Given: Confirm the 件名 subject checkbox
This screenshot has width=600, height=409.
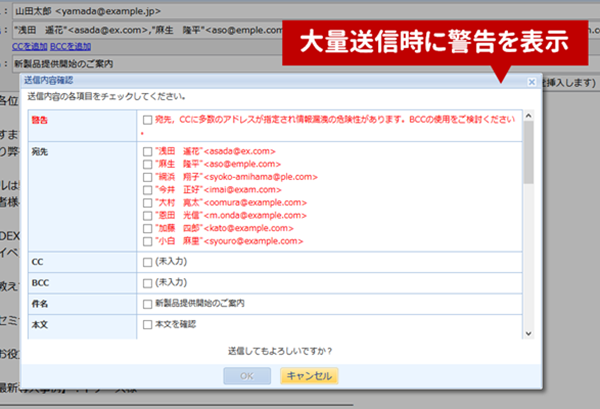Looking at the screenshot, I should tap(147, 304).
